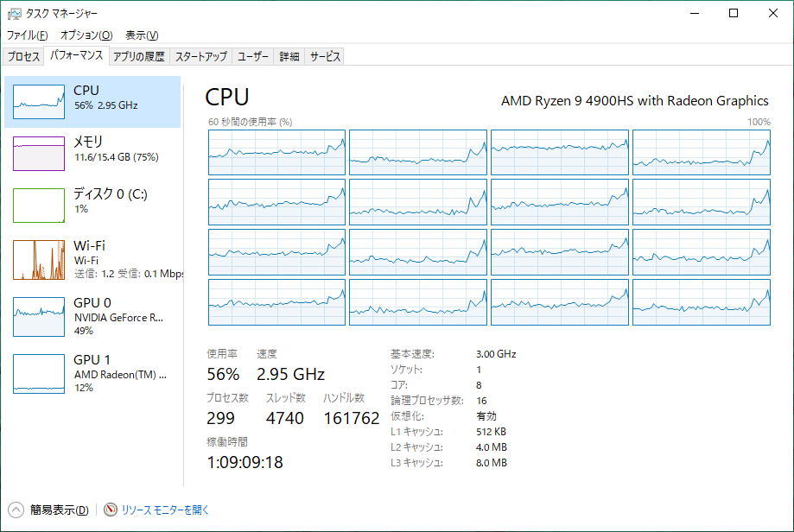Switch to the サービス tab
This screenshot has height=532, width=794.
click(x=325, y=57)
